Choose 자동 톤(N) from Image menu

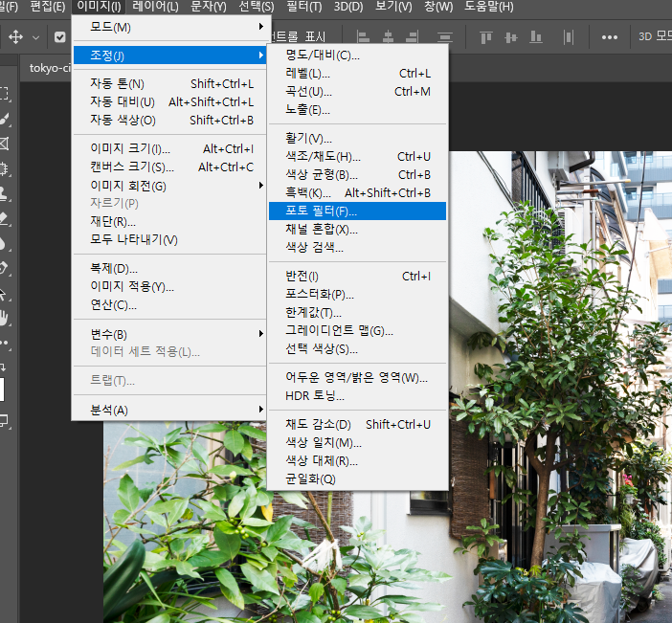169,83
